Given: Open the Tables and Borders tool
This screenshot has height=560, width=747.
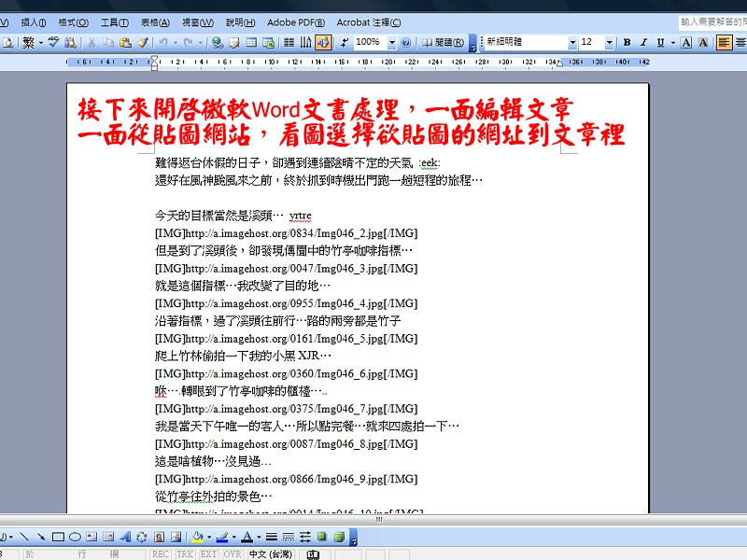Looking at the screenshot, I should click(234, 43).
